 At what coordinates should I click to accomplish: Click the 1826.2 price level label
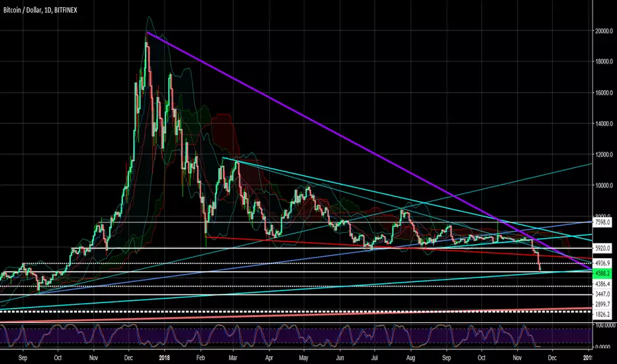click(x=603, y=314)
